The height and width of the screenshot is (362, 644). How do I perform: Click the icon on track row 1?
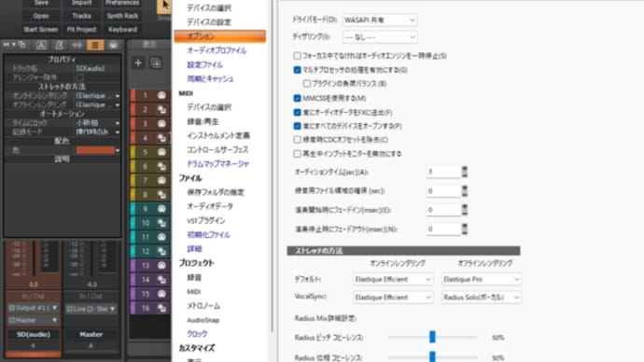(x=161, y=95)
